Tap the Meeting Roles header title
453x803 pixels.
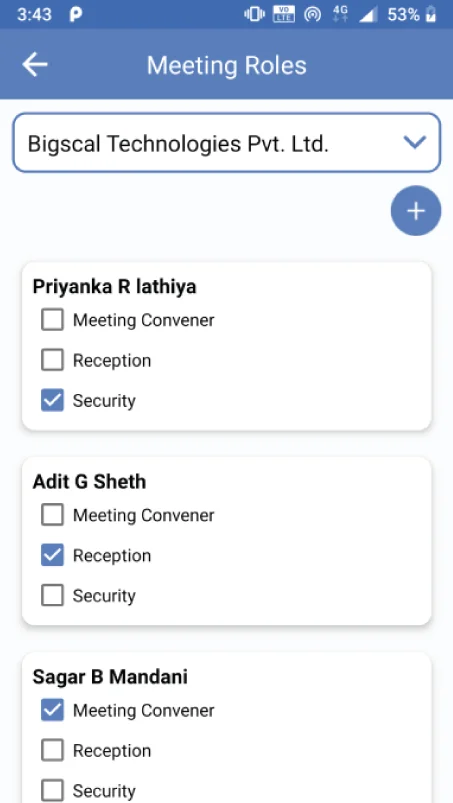[x=227, y=66]
